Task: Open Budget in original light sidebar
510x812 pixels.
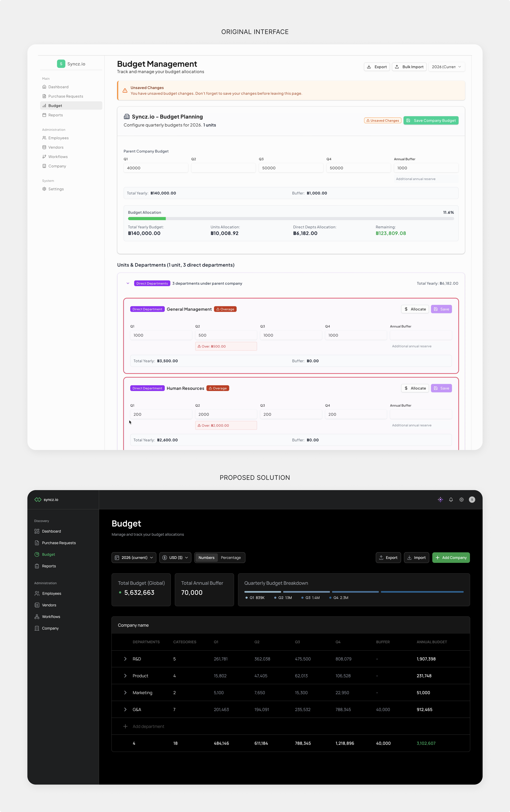Action: tap(71, 106)
